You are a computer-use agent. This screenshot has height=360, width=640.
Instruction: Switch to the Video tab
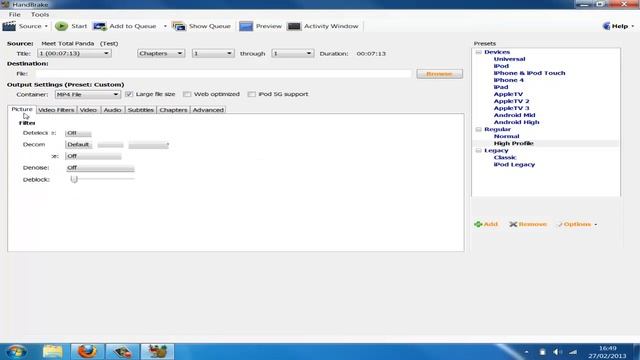(x=88, y=110)
